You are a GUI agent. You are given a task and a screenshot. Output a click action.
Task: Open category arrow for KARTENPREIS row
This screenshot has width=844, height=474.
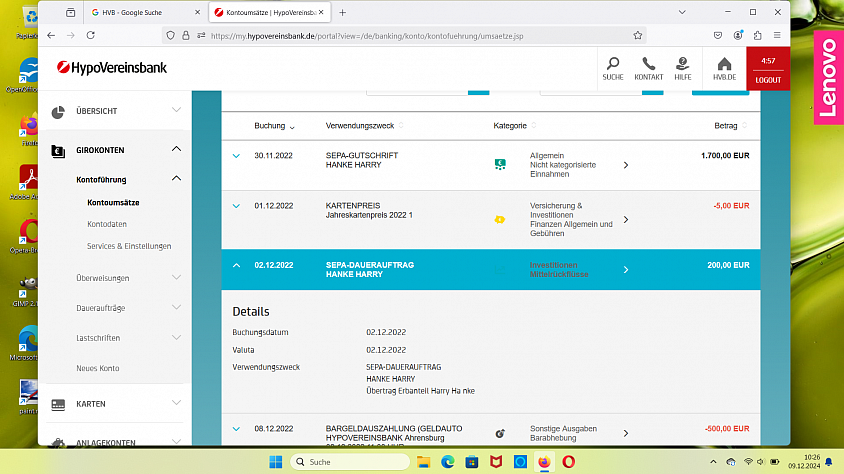625,220
